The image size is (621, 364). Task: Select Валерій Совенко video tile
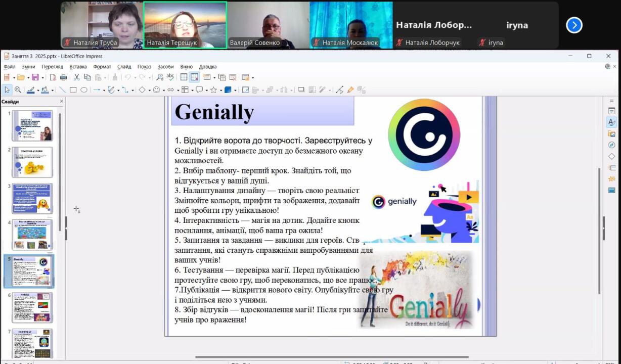(x=268, y=25)
